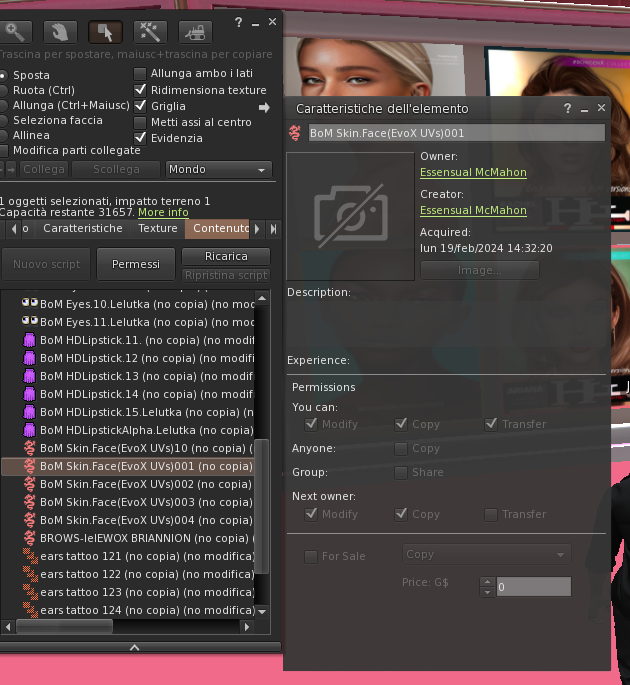Increase price with the up stepper
Image resolution: width=630 pixels, height=685 pixels.
point(487,582)
